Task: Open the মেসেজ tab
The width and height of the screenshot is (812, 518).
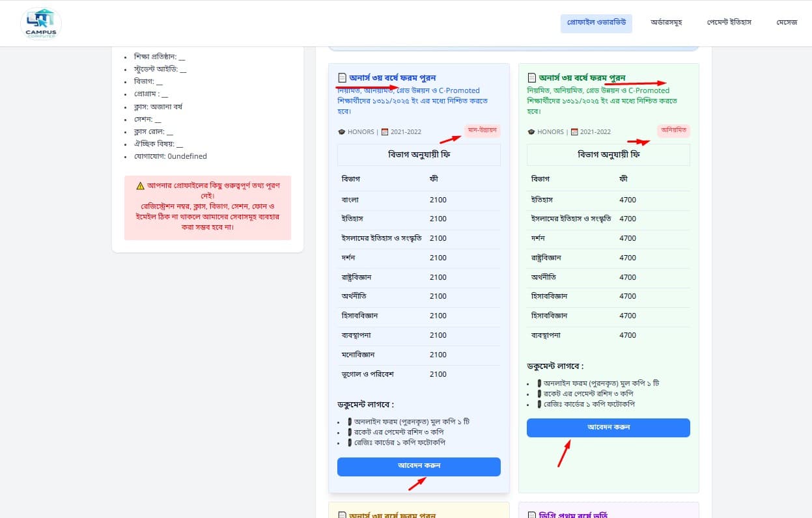Action: pyautogui.click(x=787, y=23)
